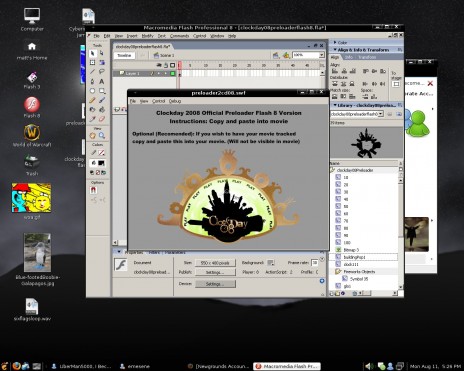The image size is (464, 371).
Task: Select the Brush tool
Action: pos(102,100)
